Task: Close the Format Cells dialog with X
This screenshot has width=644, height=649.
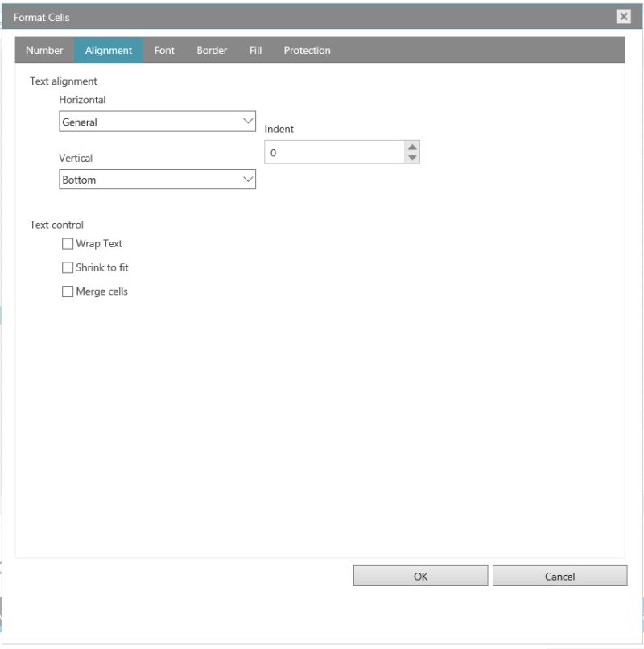Action: (x=623, y=16)
